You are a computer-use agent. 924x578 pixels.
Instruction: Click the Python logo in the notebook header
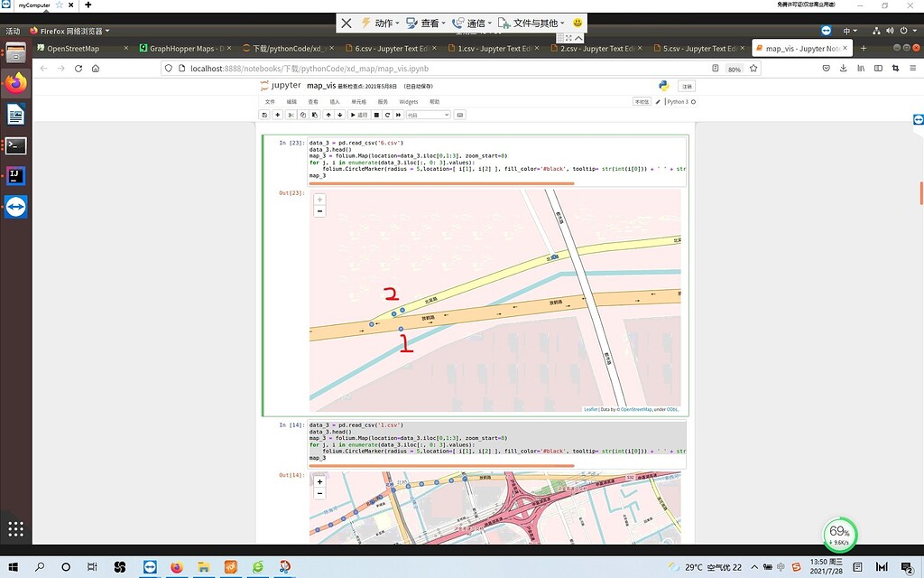(663, 87)
